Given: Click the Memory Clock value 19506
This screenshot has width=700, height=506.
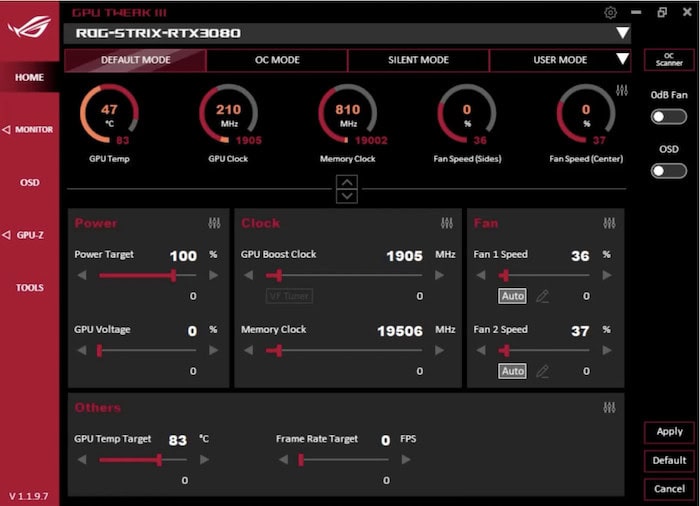Looking at the screenshot, I should tap(400, 331).
